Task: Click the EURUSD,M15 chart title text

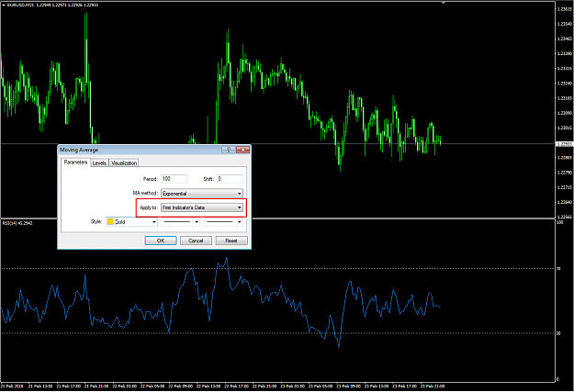Action: click(20, 5)
